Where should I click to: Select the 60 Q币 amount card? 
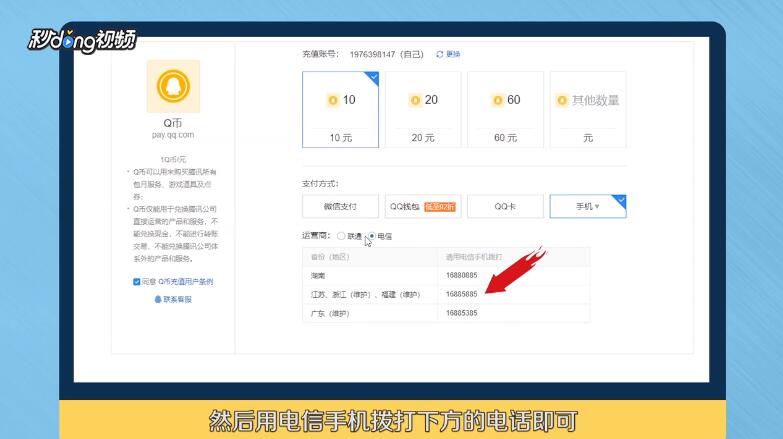click(505, 109)
